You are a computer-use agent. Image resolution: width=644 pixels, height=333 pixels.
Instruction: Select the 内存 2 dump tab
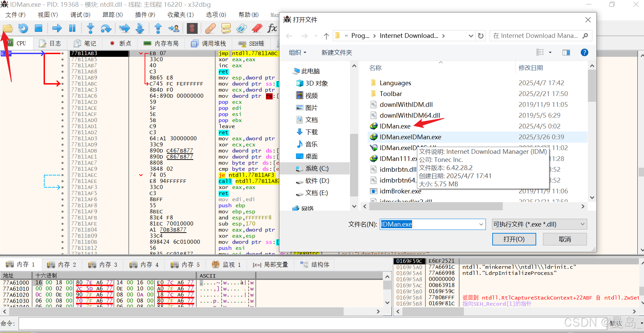[x=62, y=264]
